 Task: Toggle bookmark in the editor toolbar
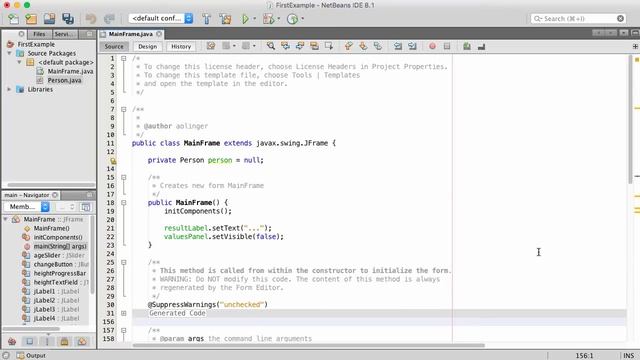pos(378,46)
